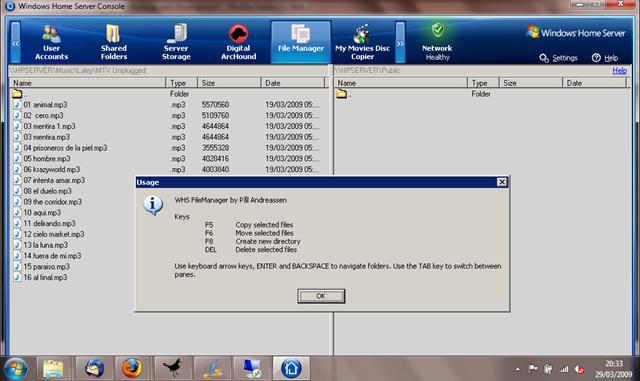Select the music icon of 02 cero.mp3
The width and height of the screenshot is (640, 381).
[17, 115]
